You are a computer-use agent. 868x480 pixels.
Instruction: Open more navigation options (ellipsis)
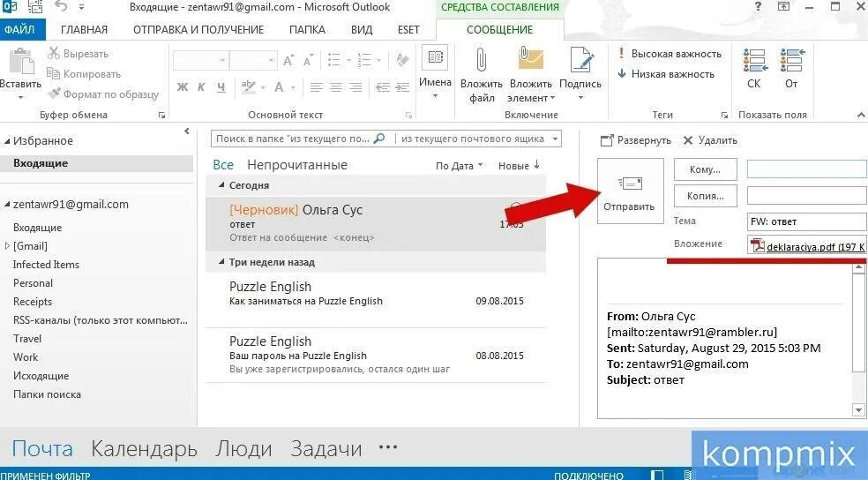click(388, 446)
